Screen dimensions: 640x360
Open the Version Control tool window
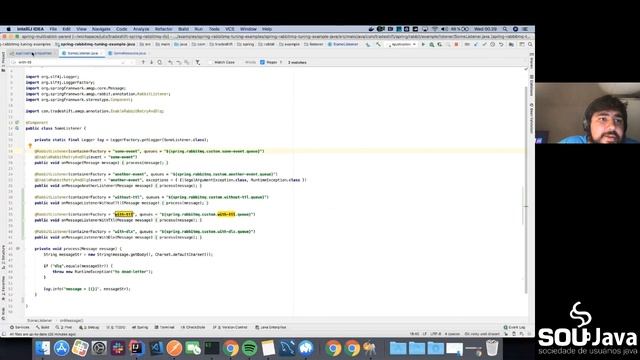click(230, 327)
